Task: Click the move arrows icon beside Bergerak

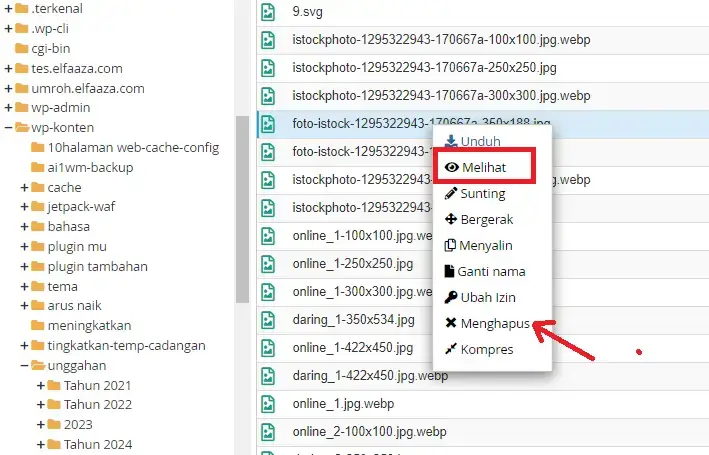Action: coord(451,219)
